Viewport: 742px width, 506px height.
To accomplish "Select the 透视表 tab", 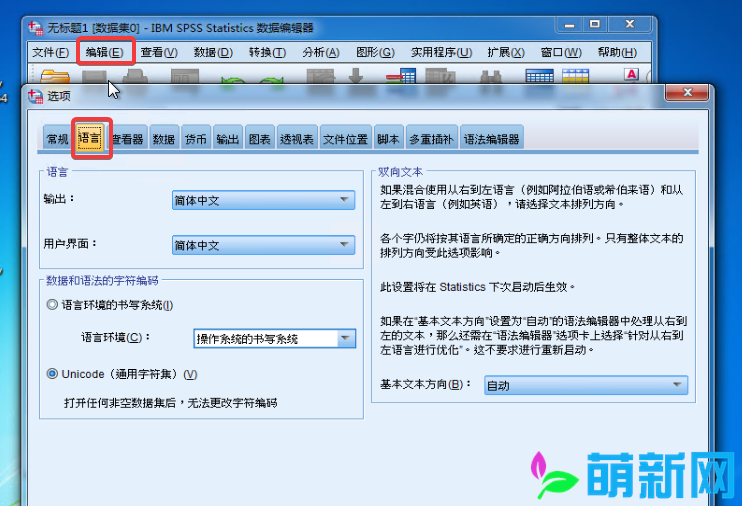I will tap(297, 139).
